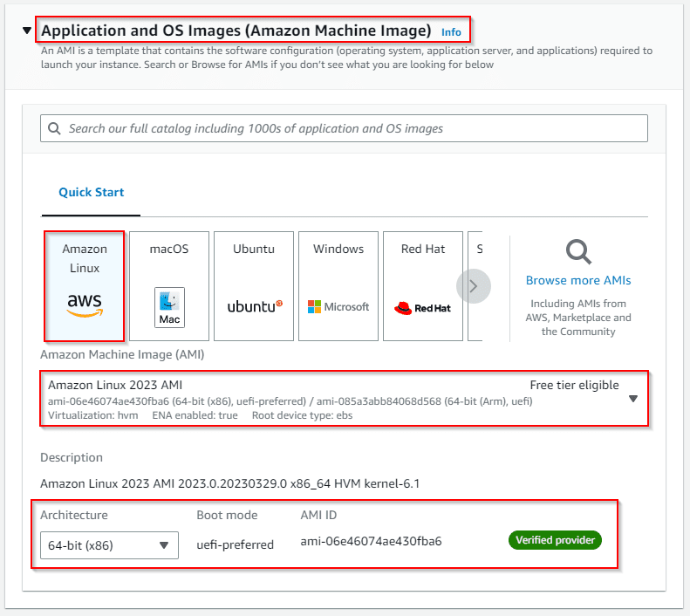This screenshot has width=690, height=616.
Task: Click the Verified provider badge
Action: point(555,540)
